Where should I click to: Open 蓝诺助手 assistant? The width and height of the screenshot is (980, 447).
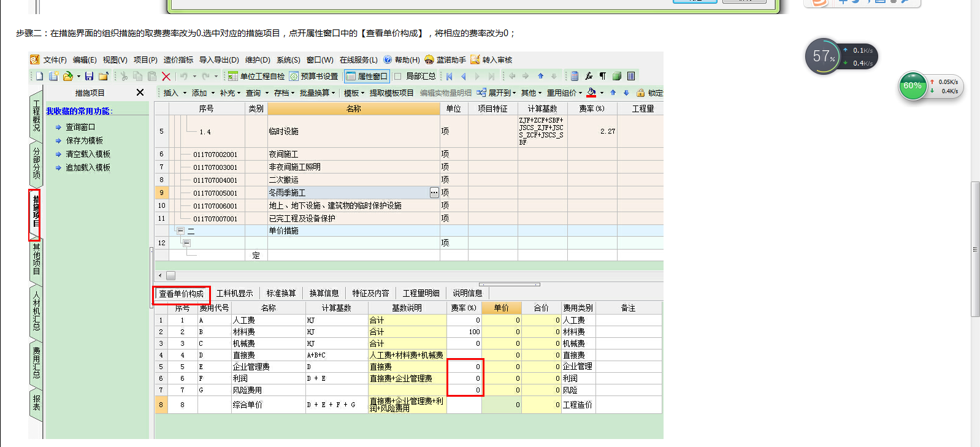445,59
